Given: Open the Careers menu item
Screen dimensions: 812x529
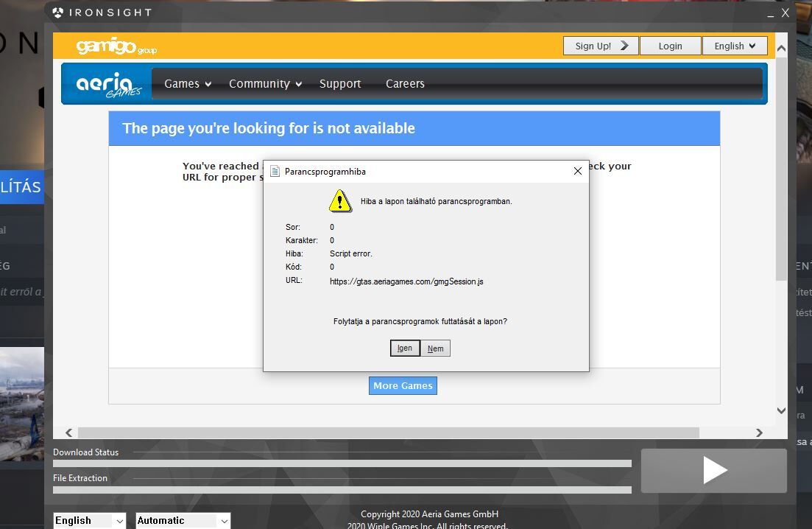Looking at the screenshot, I should (405, 84).
